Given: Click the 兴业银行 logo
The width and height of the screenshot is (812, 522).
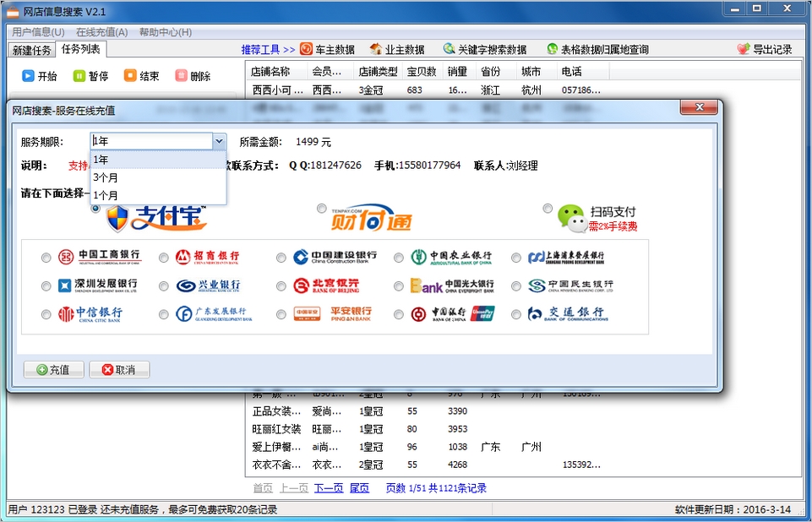Looking at the screenshot, I should click(x=208, y=285).
